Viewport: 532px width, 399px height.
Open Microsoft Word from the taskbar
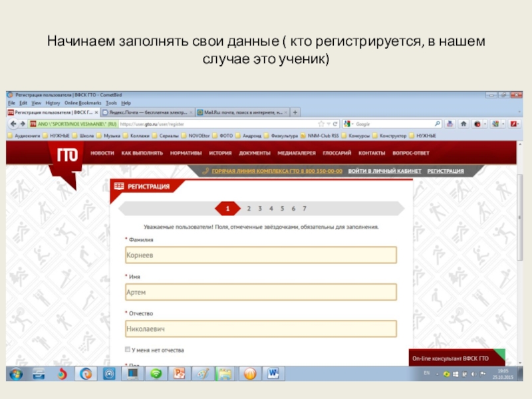(x=273, y=374)
